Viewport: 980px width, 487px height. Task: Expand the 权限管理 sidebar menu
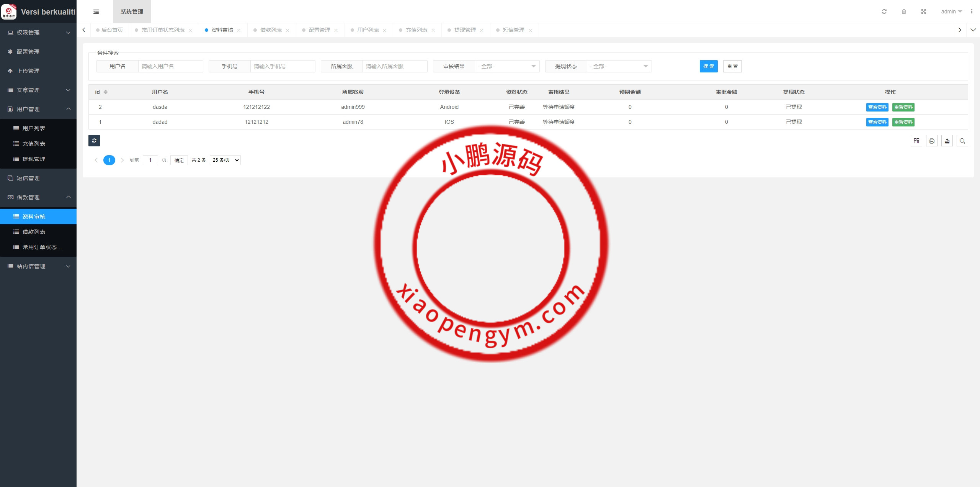[38, 33]
